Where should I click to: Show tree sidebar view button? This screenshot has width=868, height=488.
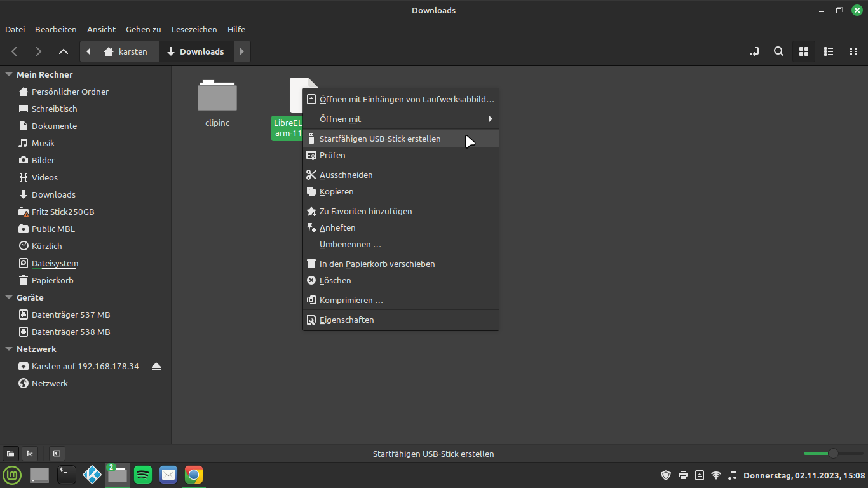(x=30, y=454)
